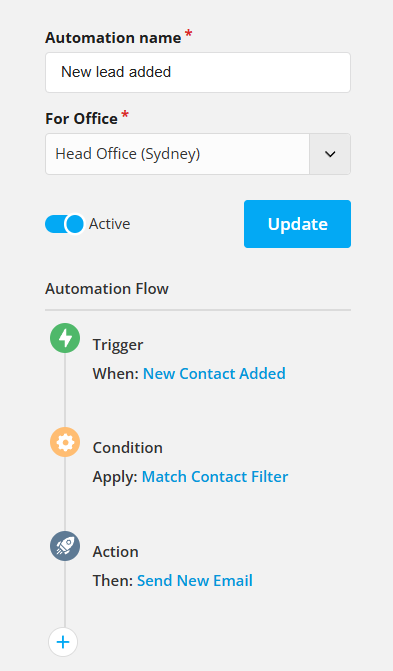
Task: Click the Automation Flow section heading
Action: 107,289
